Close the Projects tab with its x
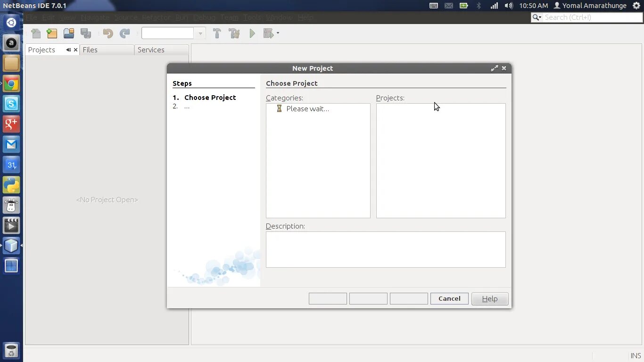The width and height of the screenshot is (644, 362). [75, 49]
